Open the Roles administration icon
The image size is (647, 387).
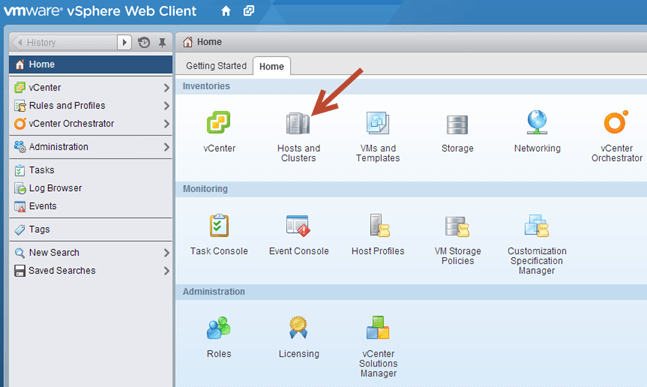pos(219,328)
